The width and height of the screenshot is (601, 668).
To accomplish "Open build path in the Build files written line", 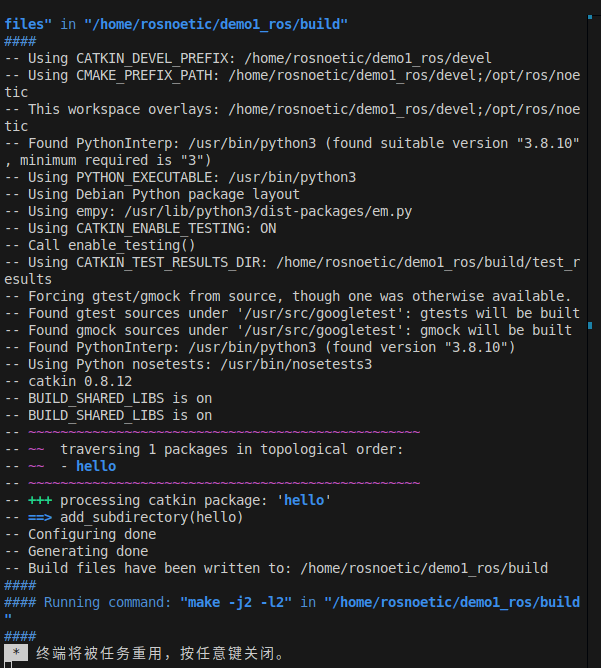I will (424, 568).
